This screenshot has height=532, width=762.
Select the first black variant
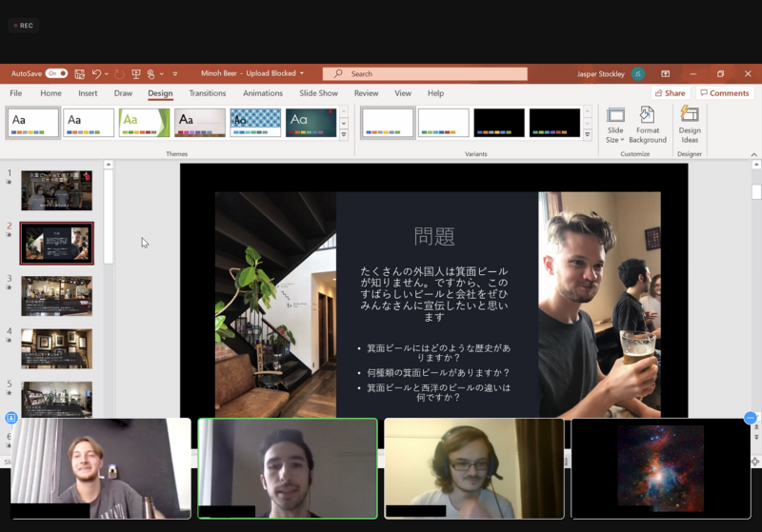coord(499,123)
